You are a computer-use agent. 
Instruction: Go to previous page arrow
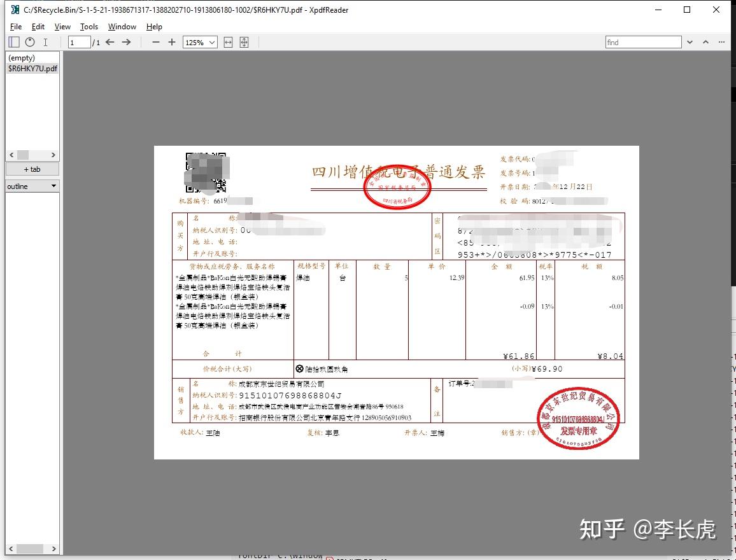coord(110,42)
